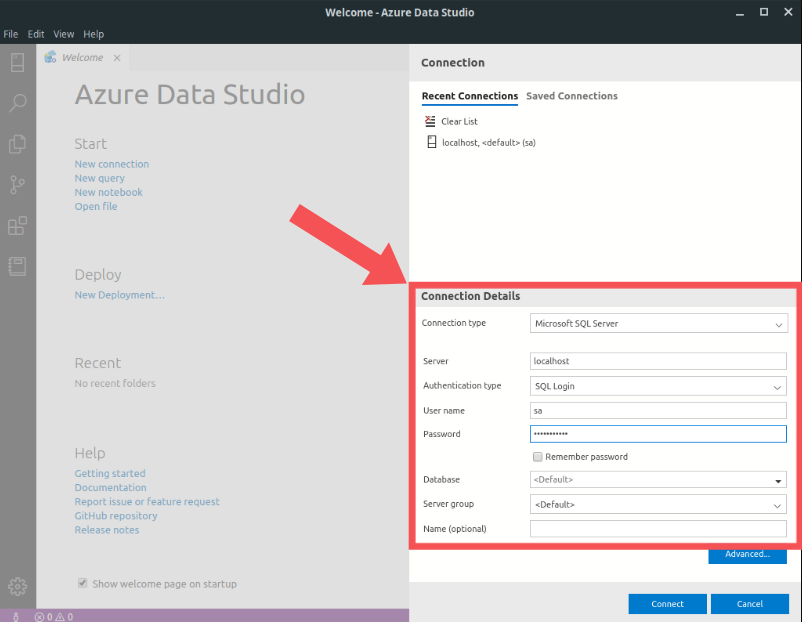
Task: Select the Welcome editor tab
Action: point(82,58)
